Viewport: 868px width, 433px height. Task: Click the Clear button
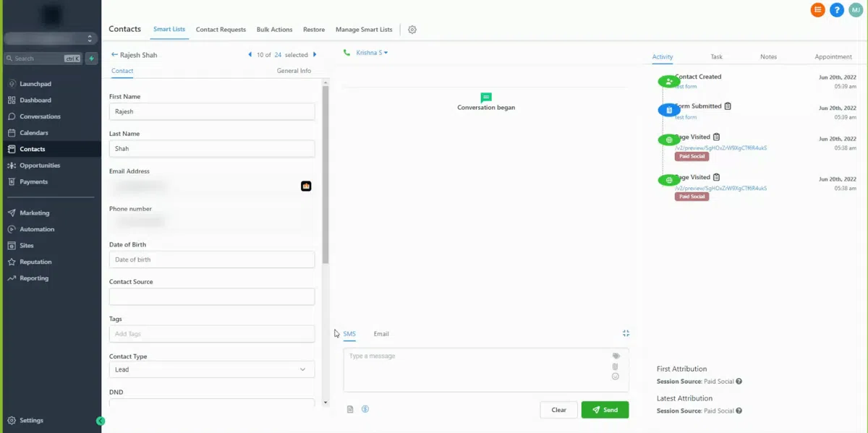point(558,410)
